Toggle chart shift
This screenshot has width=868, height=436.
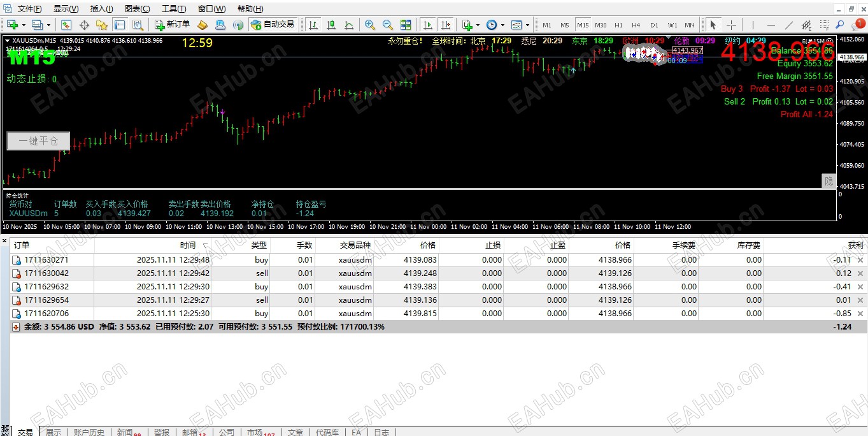pos(446,25)
